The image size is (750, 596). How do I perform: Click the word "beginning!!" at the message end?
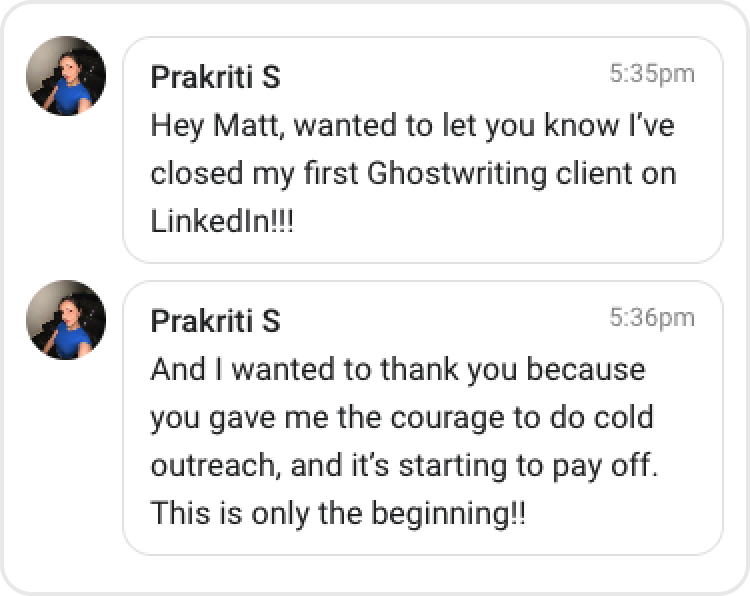pos(463,514)
